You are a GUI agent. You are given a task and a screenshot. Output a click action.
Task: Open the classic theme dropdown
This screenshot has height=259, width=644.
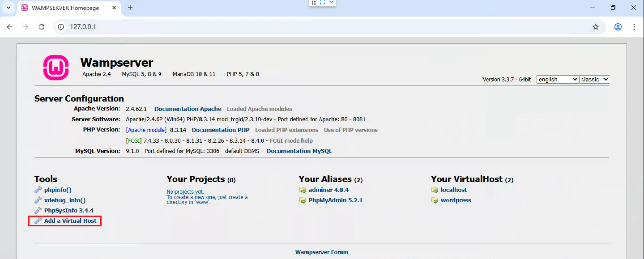594,79
